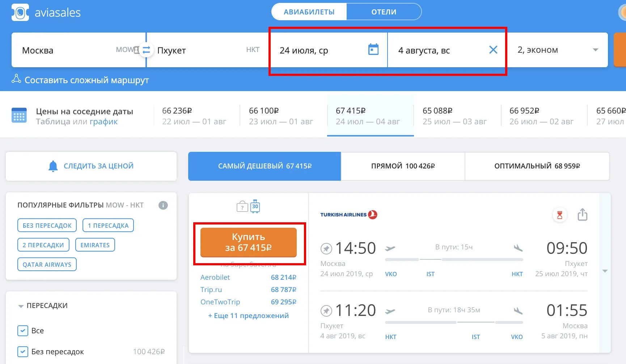Expand ticket details arrow on right edge
This screenshot has height=364, width=626.
point(605,271)
